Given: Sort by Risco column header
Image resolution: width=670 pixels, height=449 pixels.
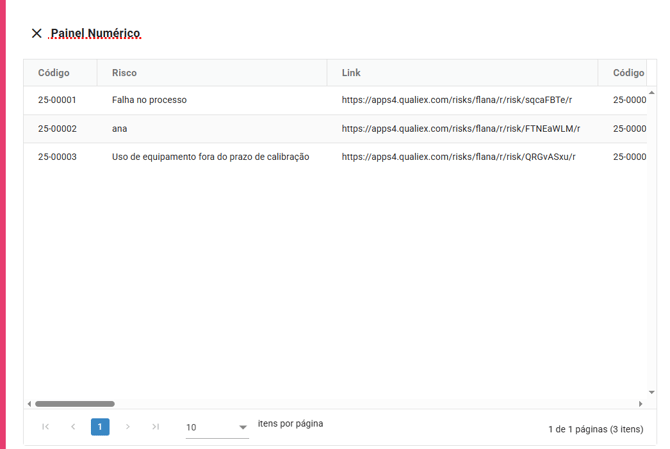Looking at the screenshot, I should point(125,73).
